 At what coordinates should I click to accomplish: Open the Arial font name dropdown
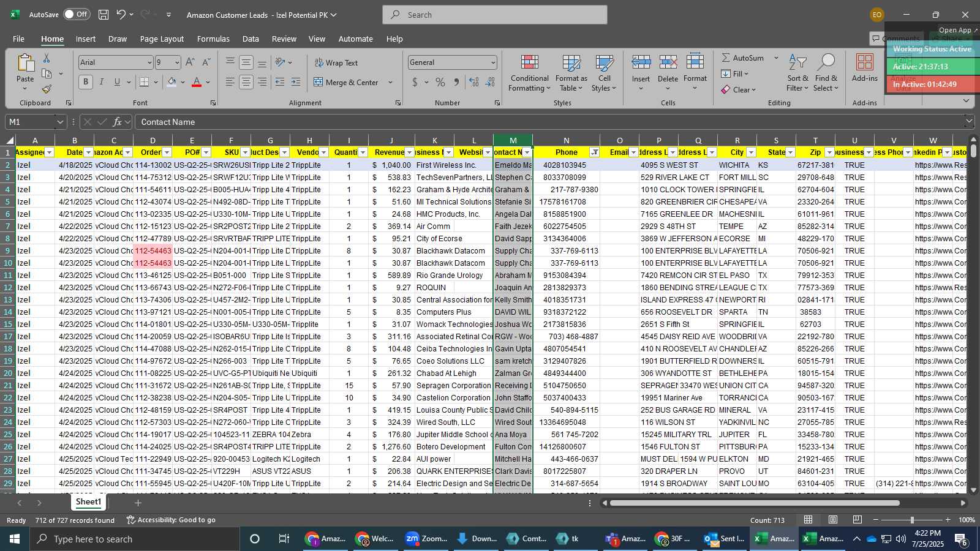pyautogui.click(x=149, y=62)
